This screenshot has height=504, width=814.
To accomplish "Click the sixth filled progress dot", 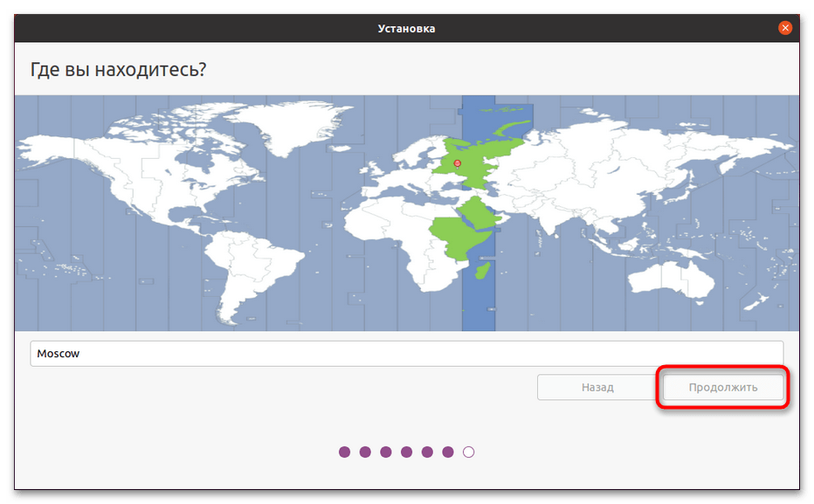I will pos(448,452).
